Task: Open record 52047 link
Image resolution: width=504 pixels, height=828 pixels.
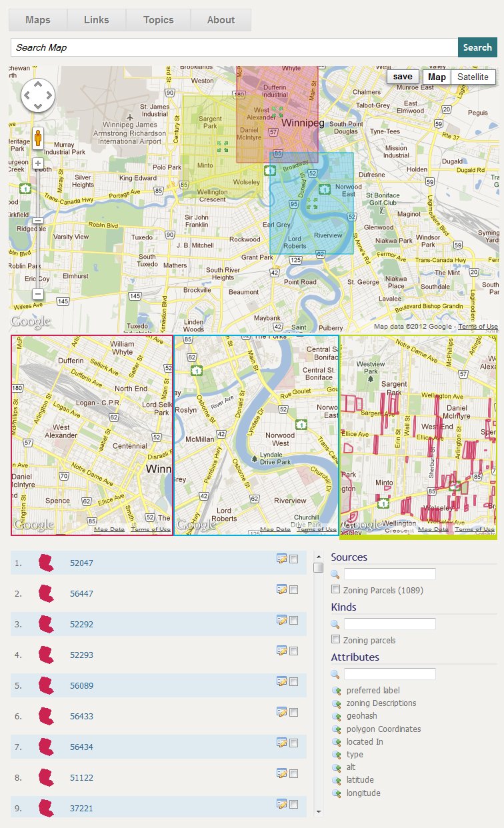Action: pos(81,563)
